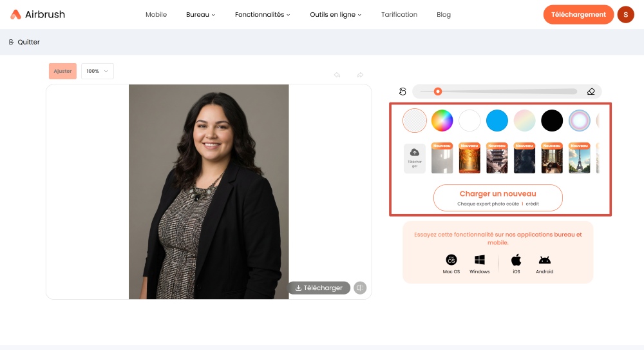This screenshot has width=644, height=350.
Task: Expand the Outils en ligne menu
Action: [336, 15]
